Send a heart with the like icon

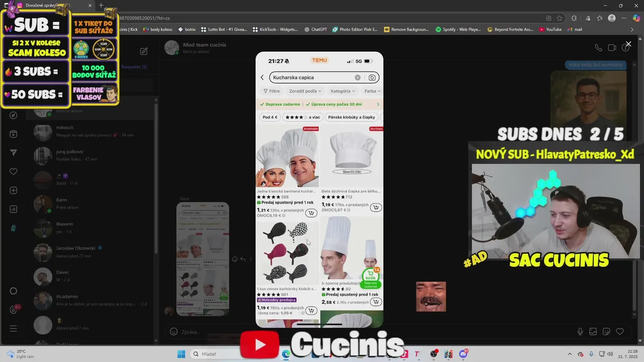(620, 332)
